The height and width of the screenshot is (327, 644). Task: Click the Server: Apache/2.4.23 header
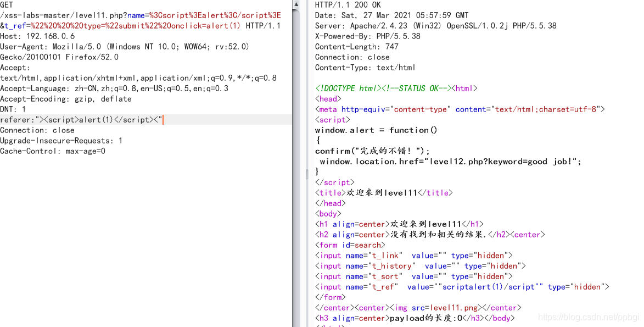(436, 25)
